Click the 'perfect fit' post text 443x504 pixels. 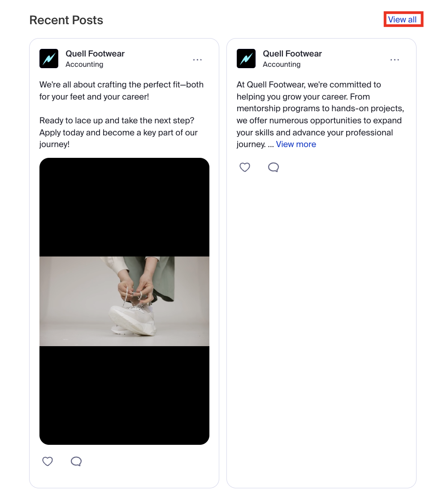point(122,91)
